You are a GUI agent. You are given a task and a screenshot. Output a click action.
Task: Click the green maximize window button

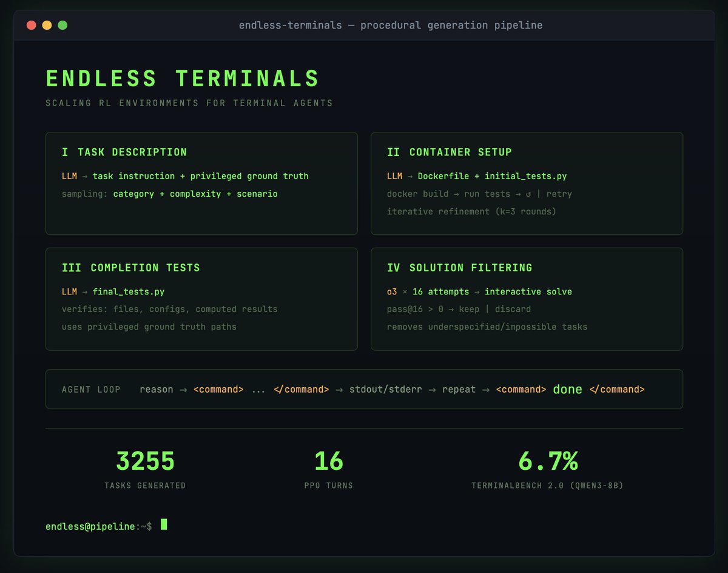[x=62, y=25]
